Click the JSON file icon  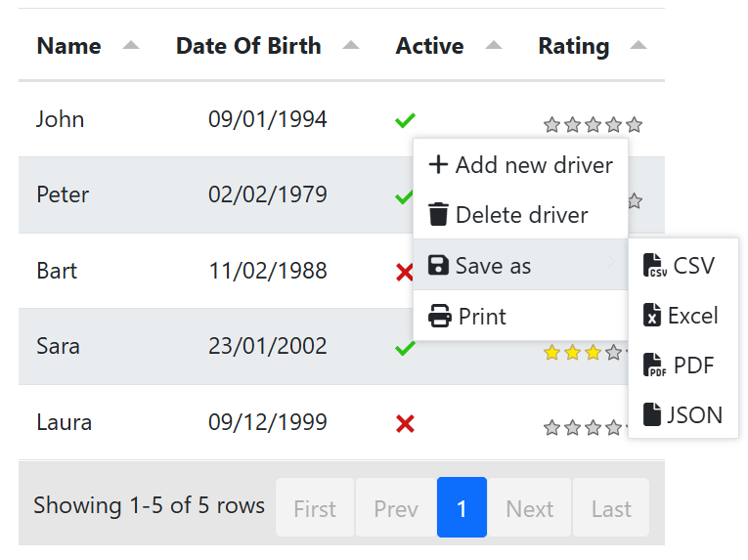[652, 415]
